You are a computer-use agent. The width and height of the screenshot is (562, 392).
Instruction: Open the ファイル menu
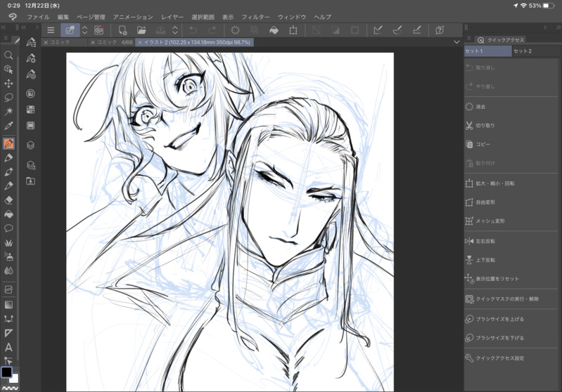pyautogui.click(x=39, y=17)
